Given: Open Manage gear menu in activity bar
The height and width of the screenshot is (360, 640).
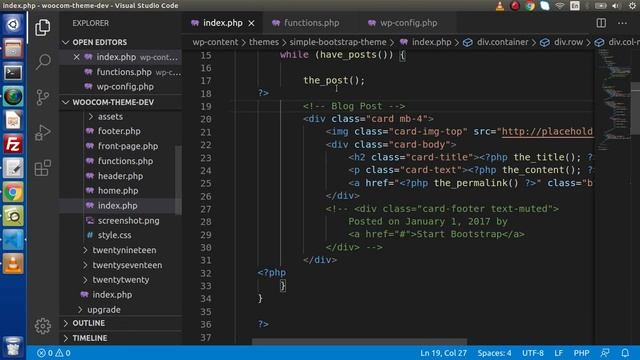Looking at the screenshot, I should coord(42,326).
